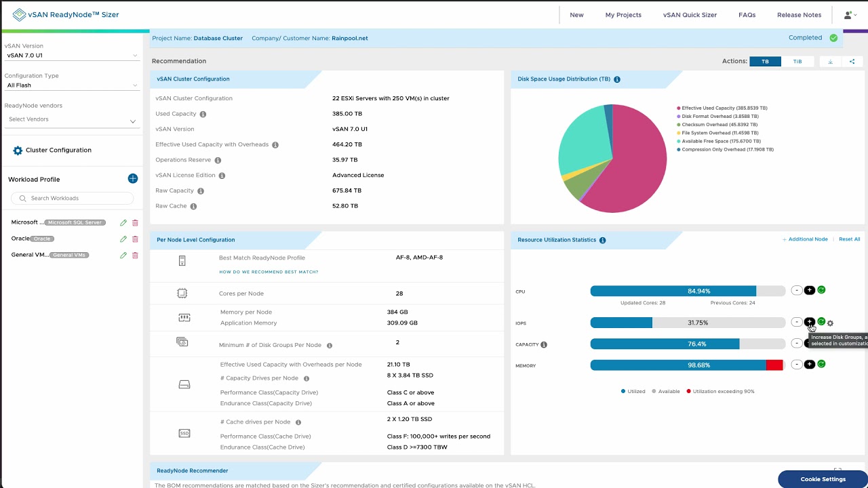The image size is (868, 488).
Task: Open the vSAN Version dropdown
Action: pyautogui.click(x=71, y=56)
